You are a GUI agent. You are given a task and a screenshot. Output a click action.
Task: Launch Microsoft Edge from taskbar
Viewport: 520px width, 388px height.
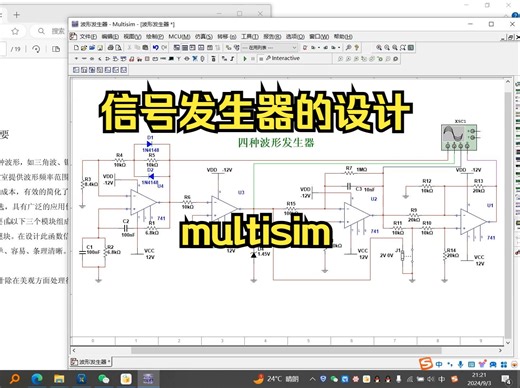(37, 379)
